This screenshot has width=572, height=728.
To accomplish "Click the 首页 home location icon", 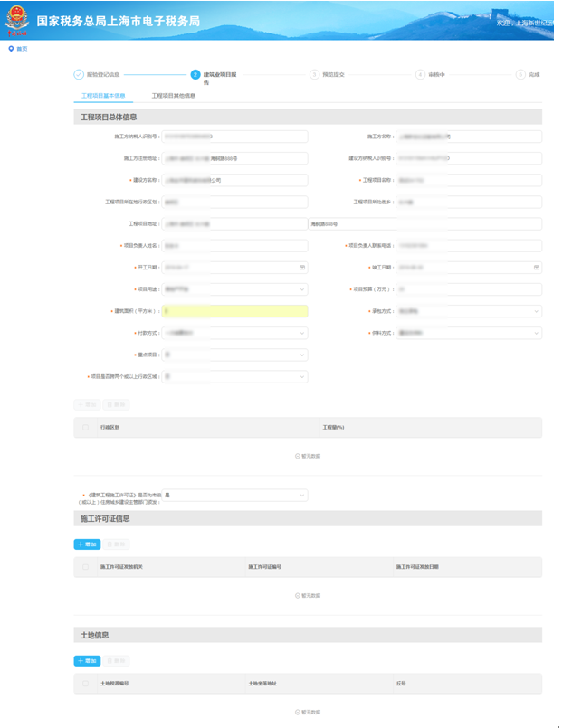I will coord(11,48).
